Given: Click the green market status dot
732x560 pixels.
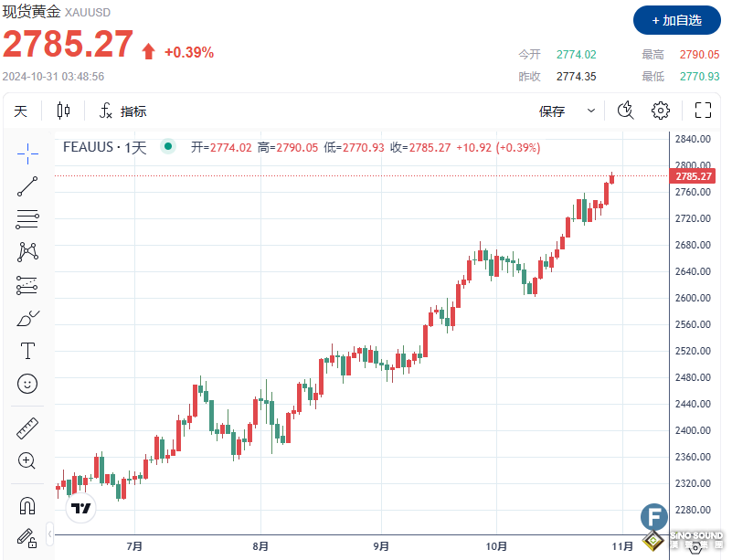Looking at the screenshot, I should pos(167,146).
